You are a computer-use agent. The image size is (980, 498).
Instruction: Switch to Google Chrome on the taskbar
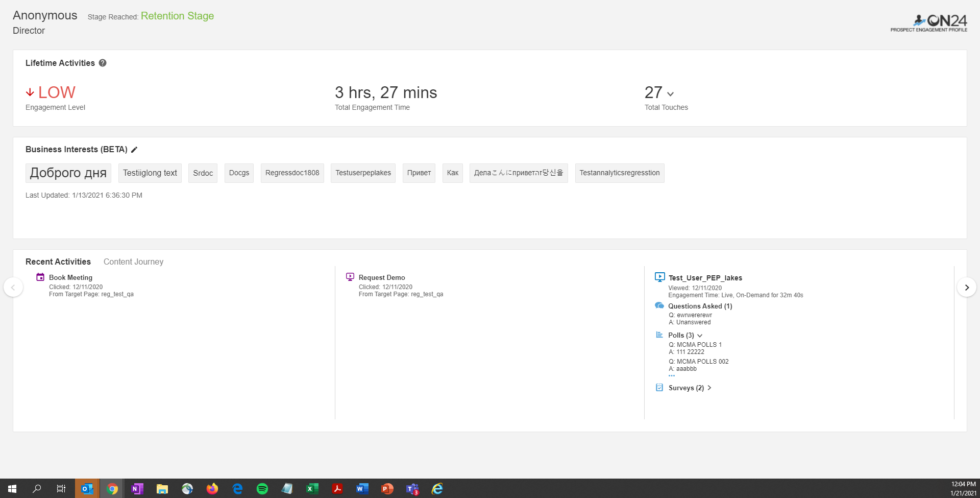112,489
